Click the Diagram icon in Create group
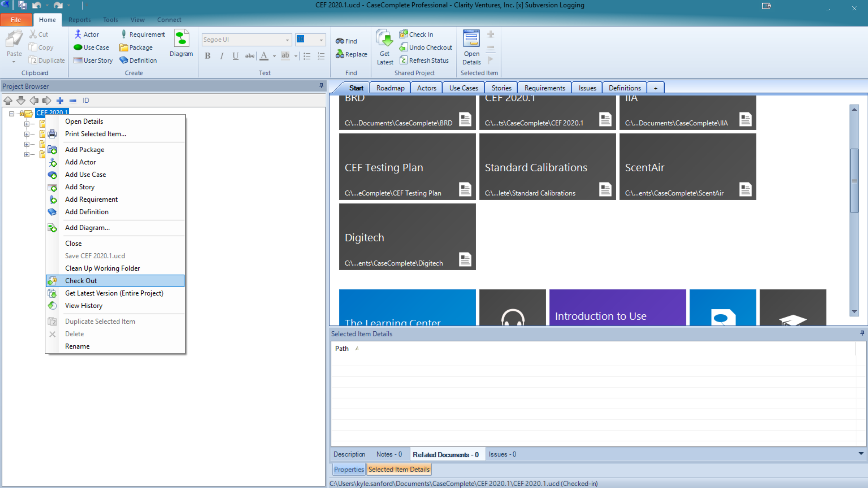 click(x=182, y=38)
